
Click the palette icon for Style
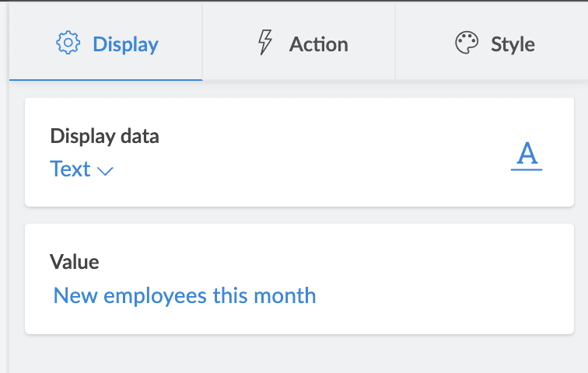(x=467, y=43)
